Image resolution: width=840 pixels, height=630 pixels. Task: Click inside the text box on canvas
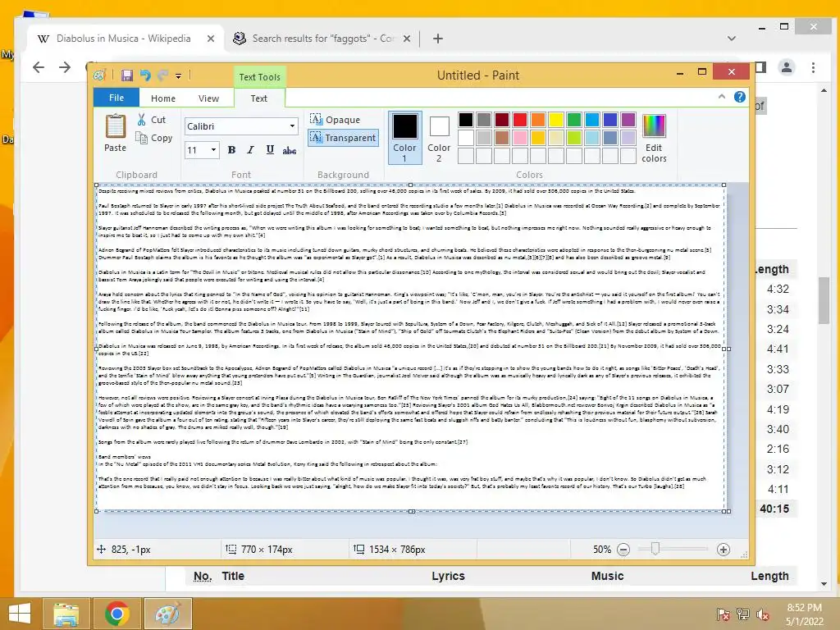(x=410, y=348)
